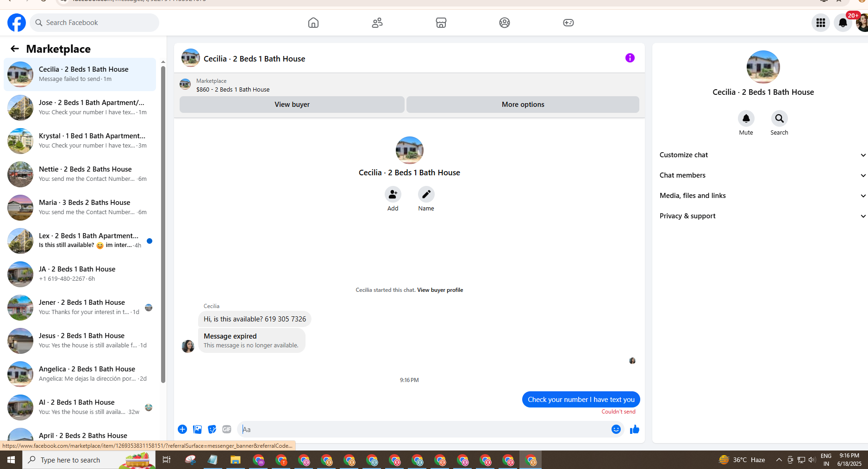The width and height of the screenshot is (868, 469).
Task: Open the $860 2 Beds 1 Bath House listing
Action: coord(233,89)
